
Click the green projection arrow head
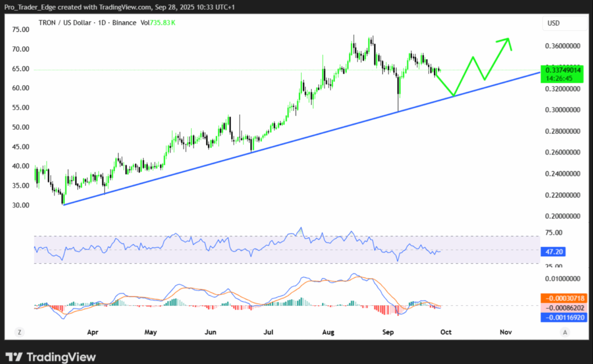pyautogui.click(x=507, y=41)
